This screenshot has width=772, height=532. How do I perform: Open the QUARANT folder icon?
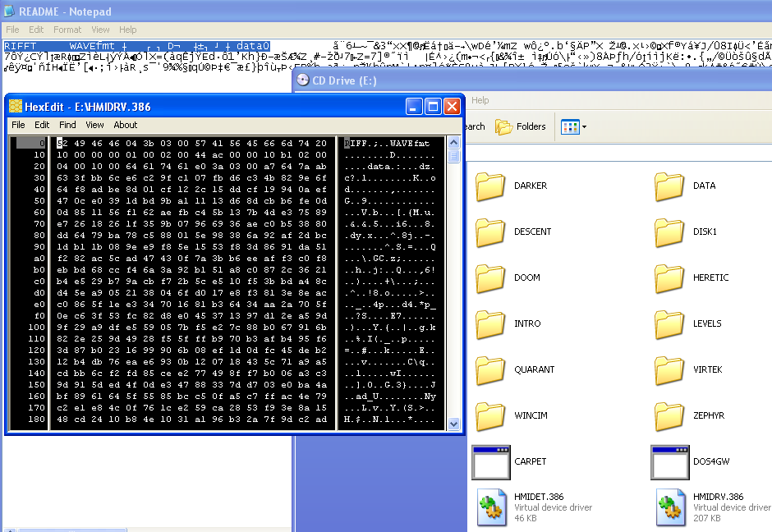point(490,370)
